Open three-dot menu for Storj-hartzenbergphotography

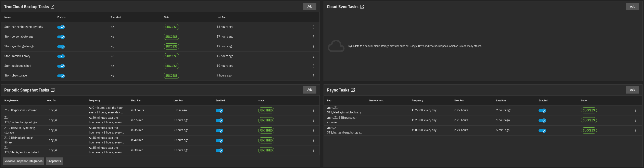pyautogui.click(x=313, y=27)
